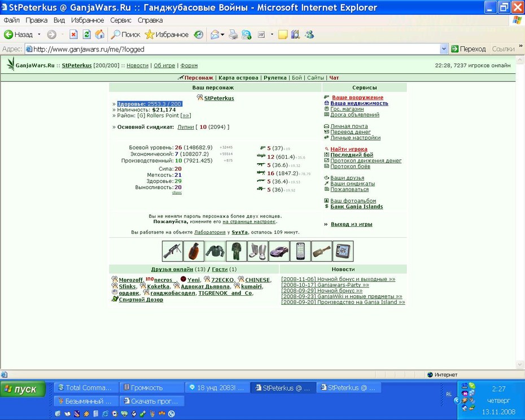Click the IE Back arrow button
This screenshot has height=420, width=525.
[19, 34]
